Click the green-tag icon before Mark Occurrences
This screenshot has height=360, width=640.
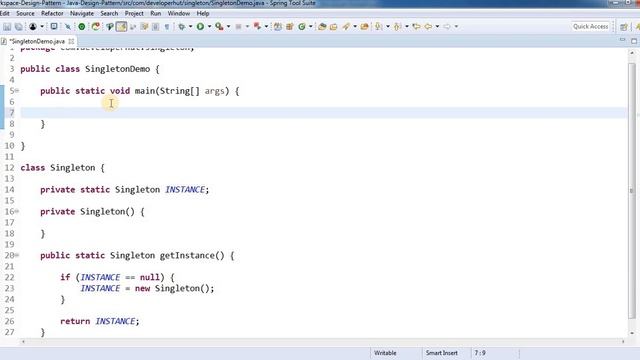(109, 27)
